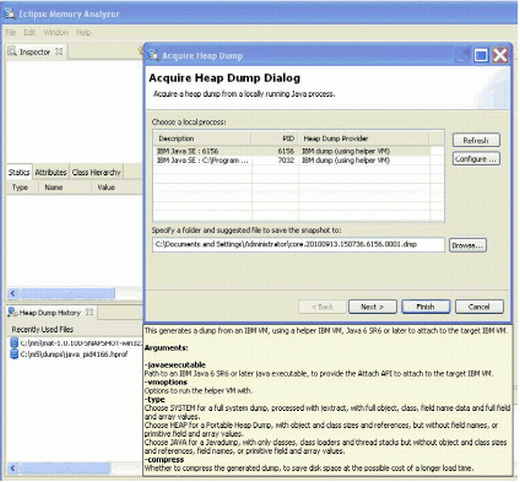The height and width of the screenshot is (482, 520).
Task: Click the Type column header
Action: [x=20, y=187]
